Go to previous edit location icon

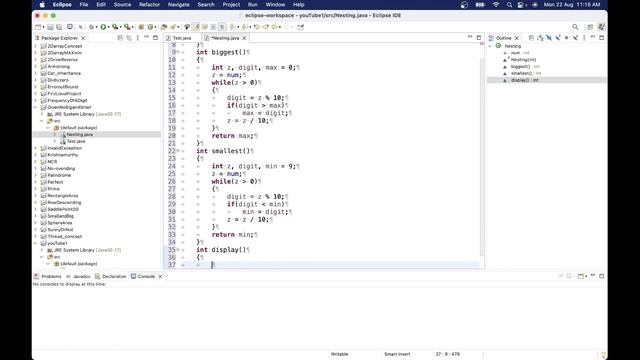[257, 27]
